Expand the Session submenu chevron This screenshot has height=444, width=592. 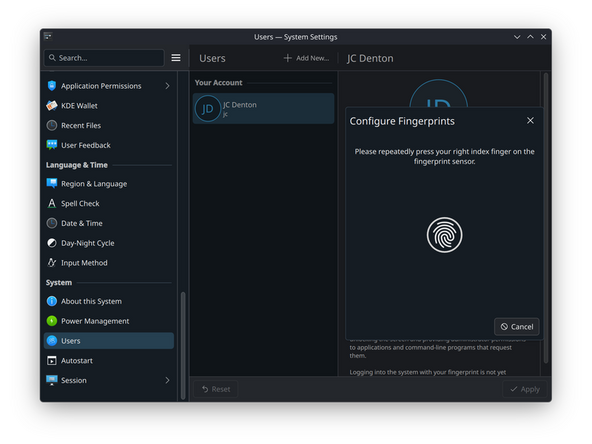click(167, 380)
